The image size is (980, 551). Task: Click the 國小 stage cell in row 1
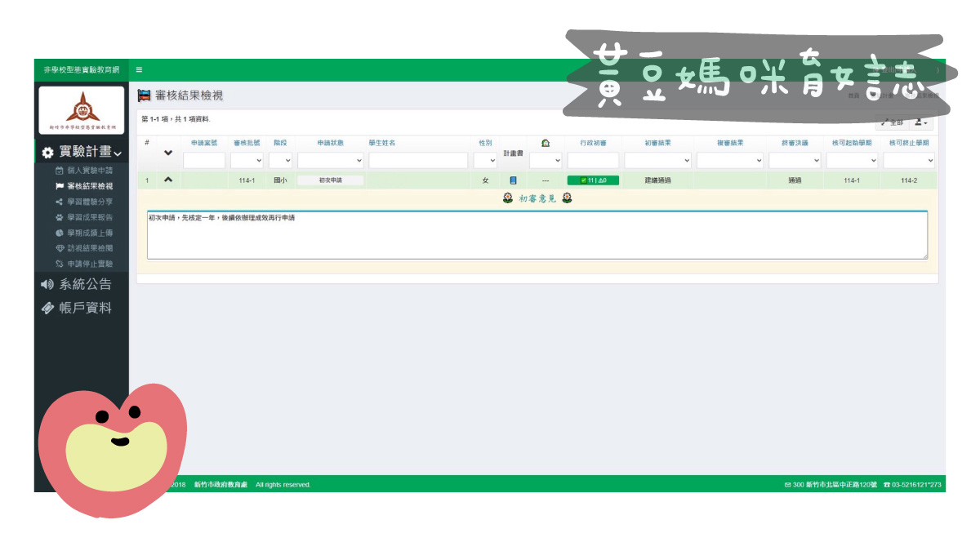tap(280, 180)
